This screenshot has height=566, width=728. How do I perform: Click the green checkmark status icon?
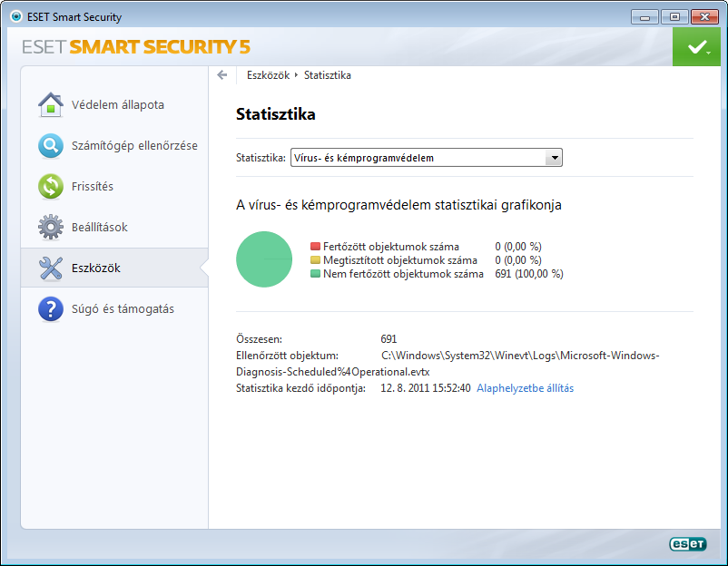(x=696, y=47)
